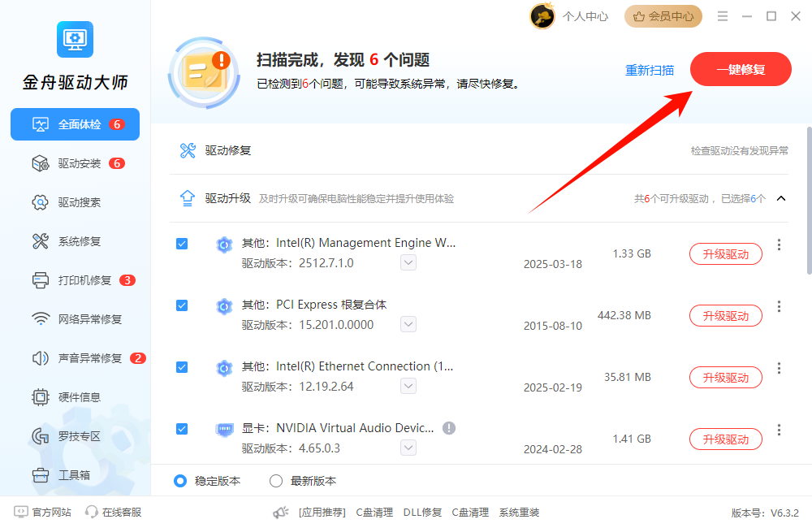Click the NVIDIA graphics card device icon
Image resolution: width=812 pixels, height=528 pixels.
pyautogui.click(x=224, y=430)
